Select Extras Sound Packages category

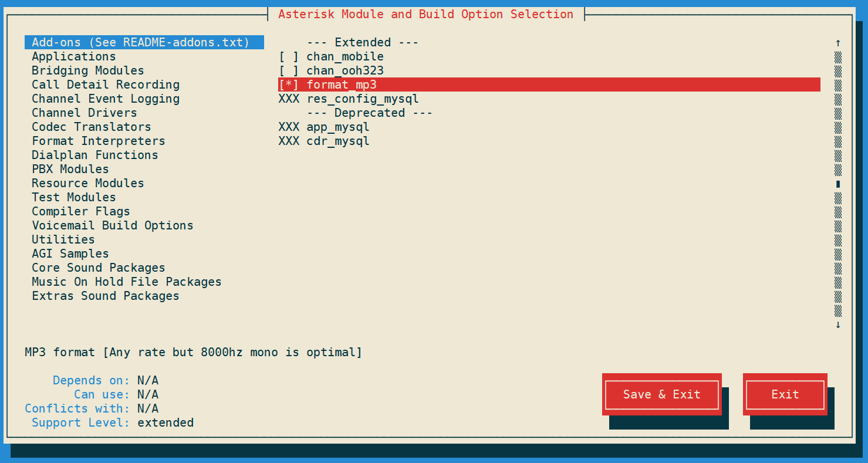point(106,296)
